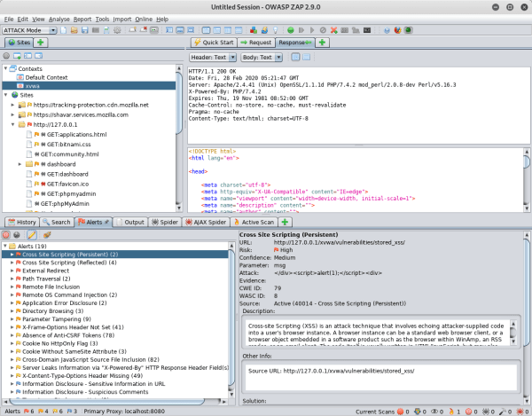This screenshot has width=532, height=416.
Task: Add a new tab next to Response
Action: (x=323, y=43)
